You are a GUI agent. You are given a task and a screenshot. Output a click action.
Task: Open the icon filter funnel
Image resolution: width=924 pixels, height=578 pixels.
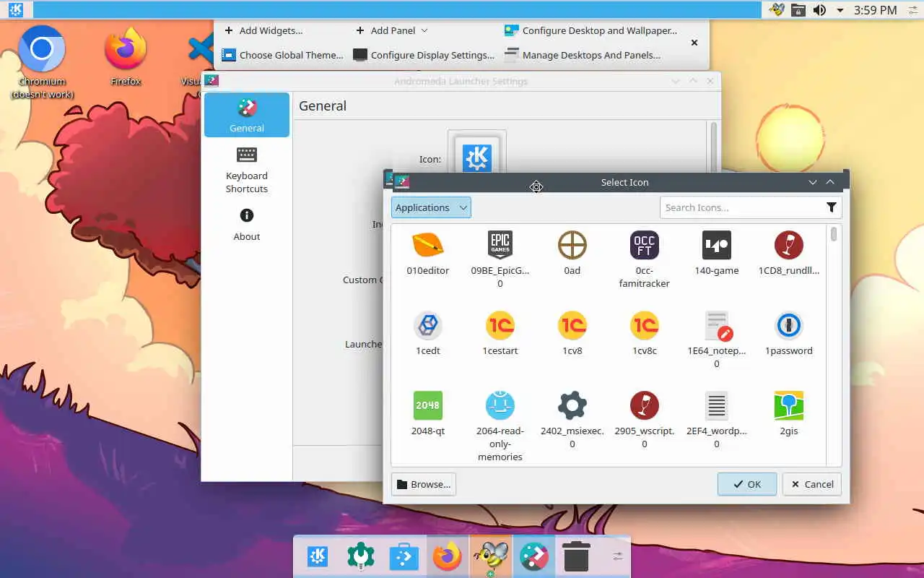pos(832,207)
